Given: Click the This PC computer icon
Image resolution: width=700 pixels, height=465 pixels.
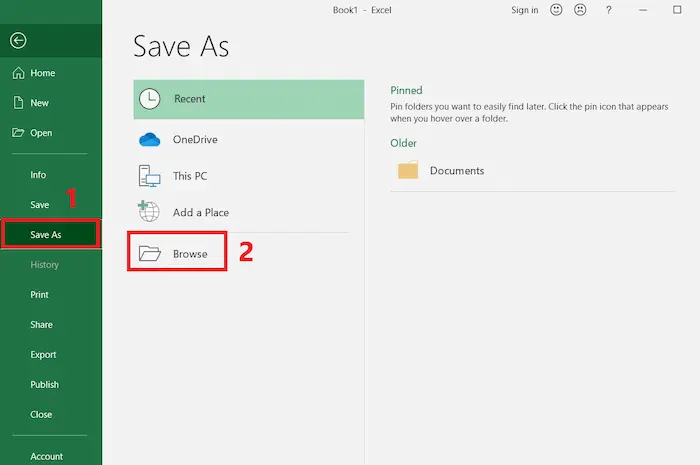Looking at the screenshot, I should point(150,176).
